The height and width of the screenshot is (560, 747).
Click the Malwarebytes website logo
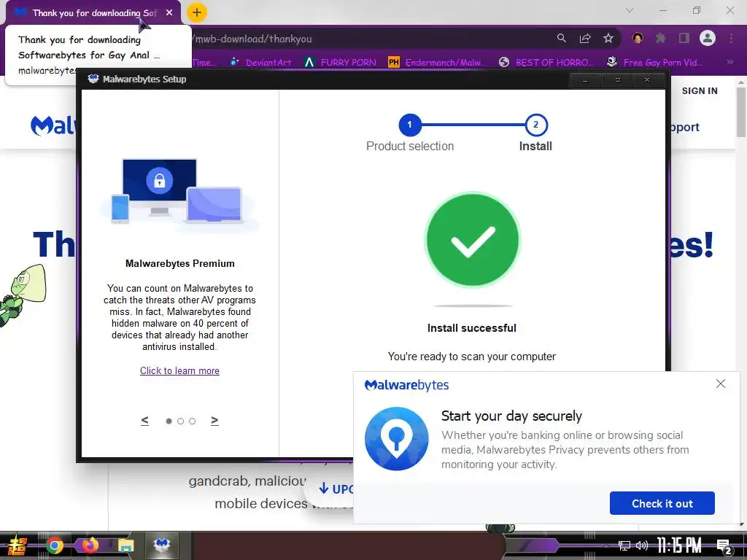click(x=53, y=125)
